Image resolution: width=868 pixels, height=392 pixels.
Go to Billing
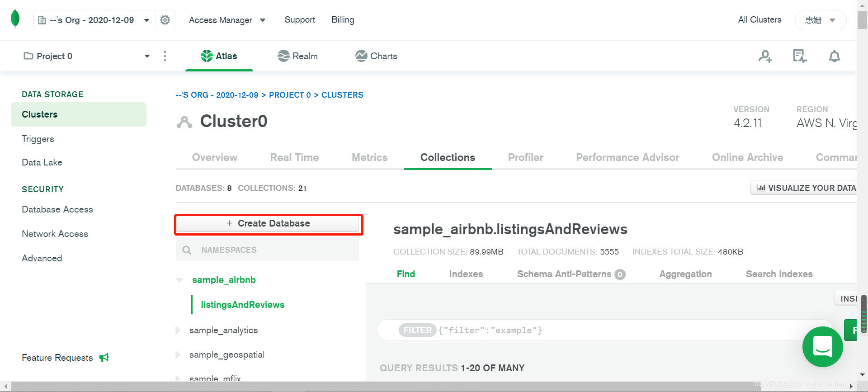point(343,20)
